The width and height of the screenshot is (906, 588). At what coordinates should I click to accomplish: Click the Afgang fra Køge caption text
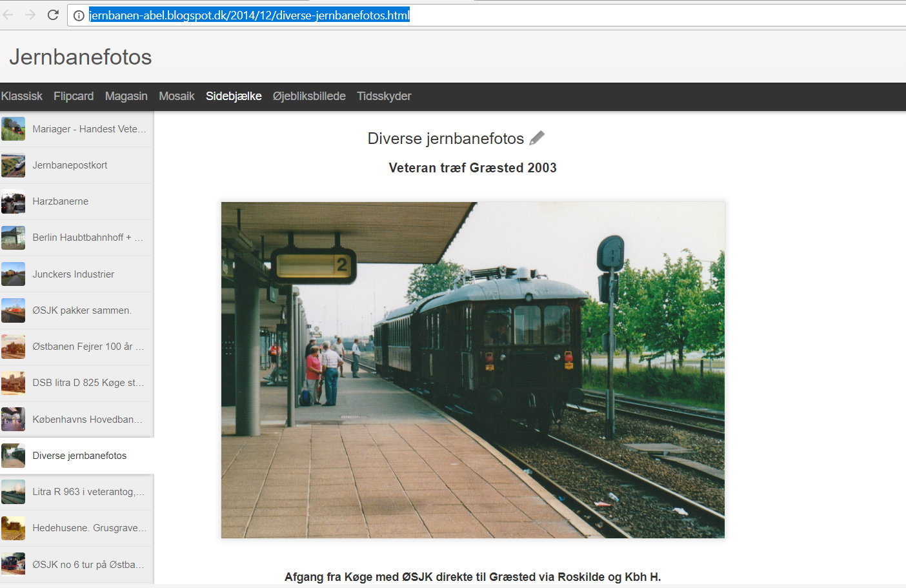pos(473,577)
